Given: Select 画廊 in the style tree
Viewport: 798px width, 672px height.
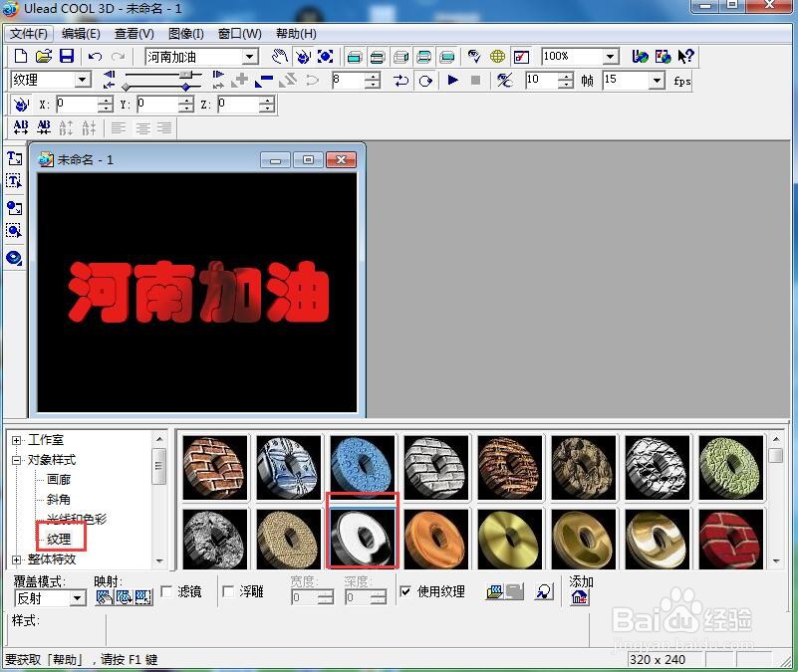Looking at the screenshot, I should click(x=59, y=480).
